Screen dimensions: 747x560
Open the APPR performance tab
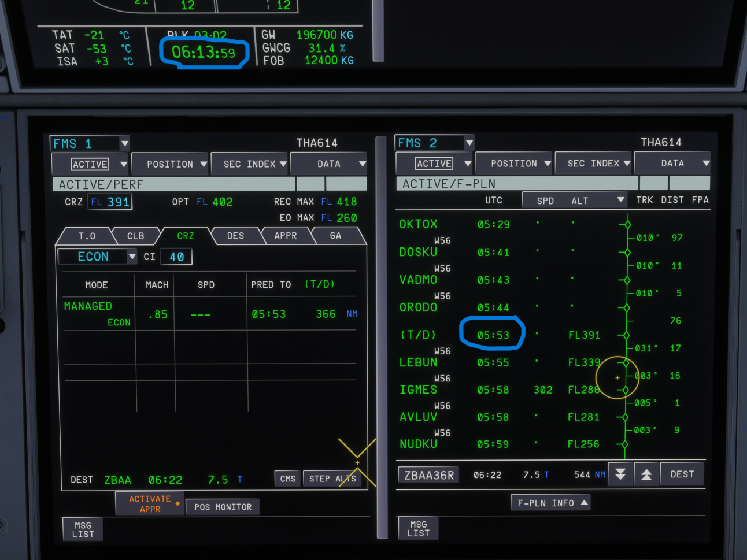[x=286, y=236]
